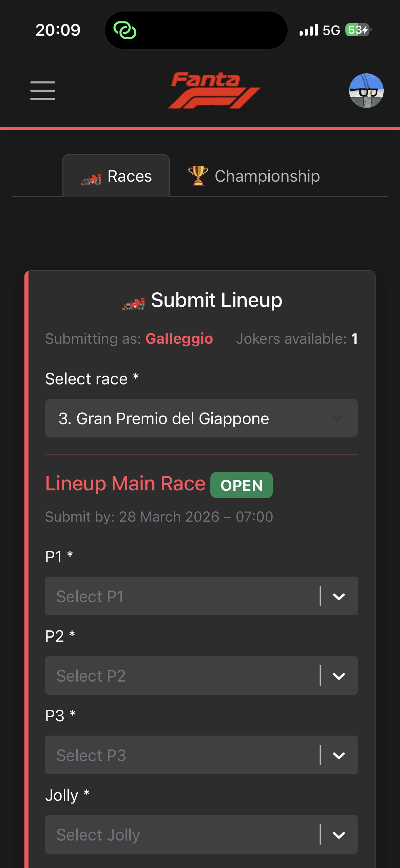Screen dimensions: 400x868
Task: Expand the chevron on the P1 field
Action: (x=338, y=596)
